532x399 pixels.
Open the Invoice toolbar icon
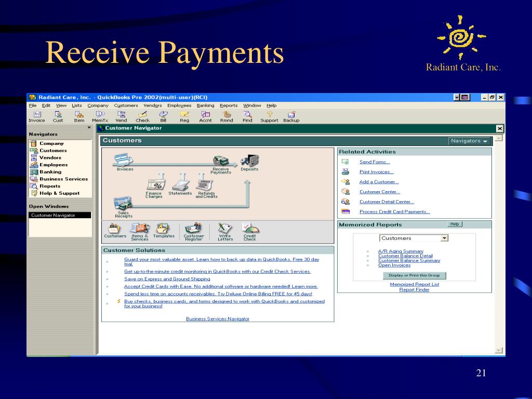(37, 117)
